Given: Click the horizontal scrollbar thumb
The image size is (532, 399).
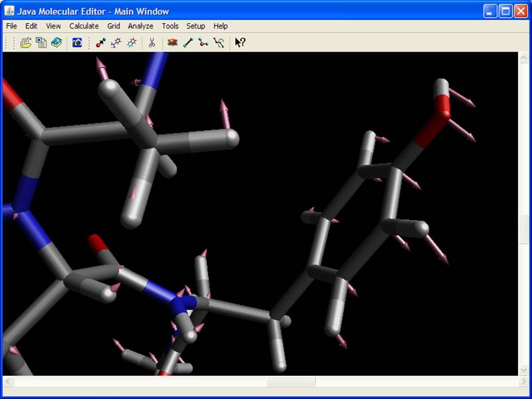Looking at the screenshot, I should pyautogui.click(x=291, y=382).
